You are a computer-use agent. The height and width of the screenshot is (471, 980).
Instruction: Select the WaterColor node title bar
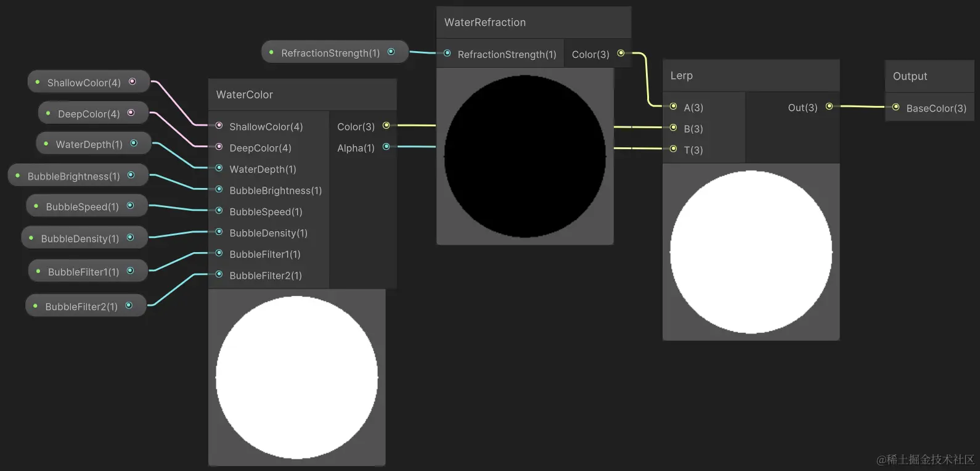tap(303, 95)
